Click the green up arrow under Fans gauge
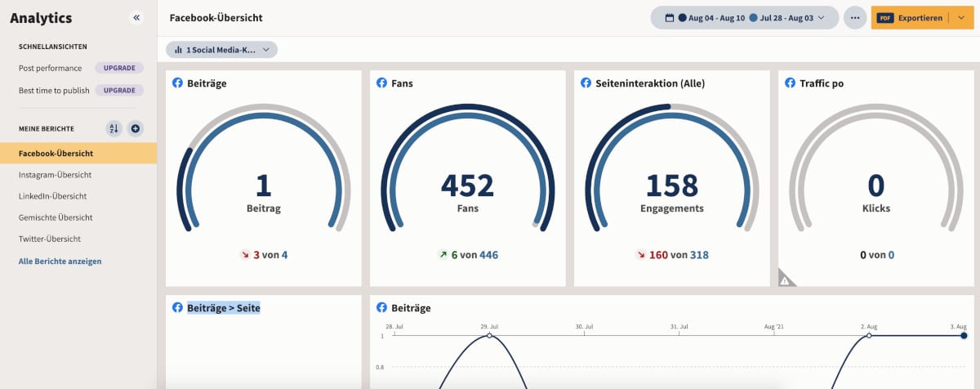This screenshot has width=980, height=389. pyautogui.click(x=443, y=255)
